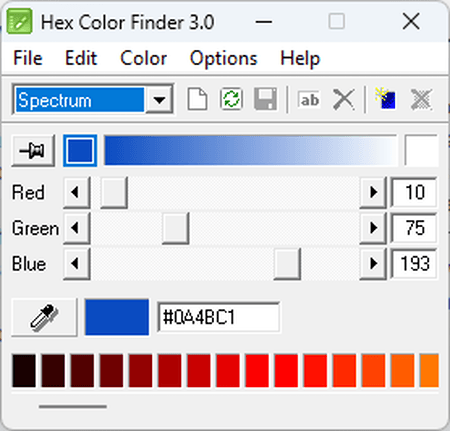The width and height of the screenshot is (450, 431).
Task: Click the delete color X icon
Action: tap(343, 99)
